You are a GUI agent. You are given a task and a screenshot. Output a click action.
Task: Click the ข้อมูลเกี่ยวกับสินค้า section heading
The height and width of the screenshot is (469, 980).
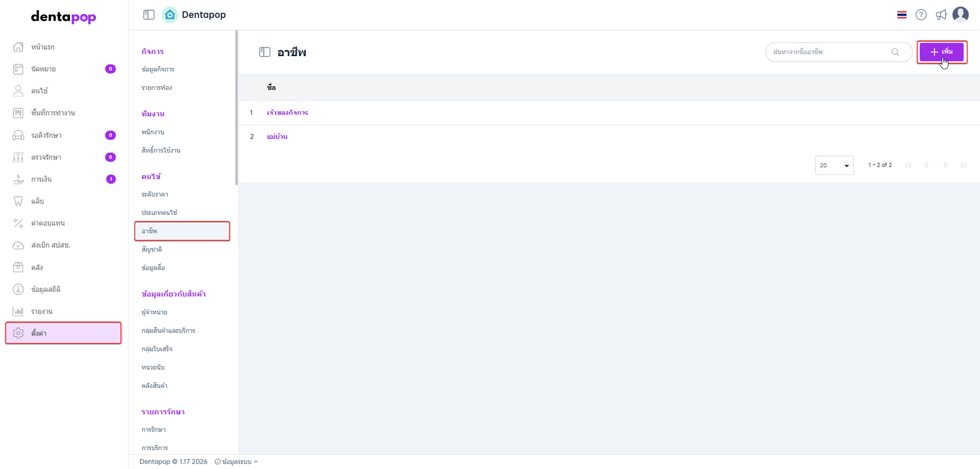(x=174, y=293)
